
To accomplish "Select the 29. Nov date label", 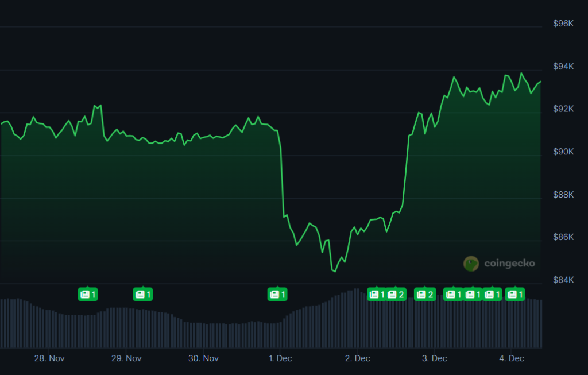I will click(126, 358).
